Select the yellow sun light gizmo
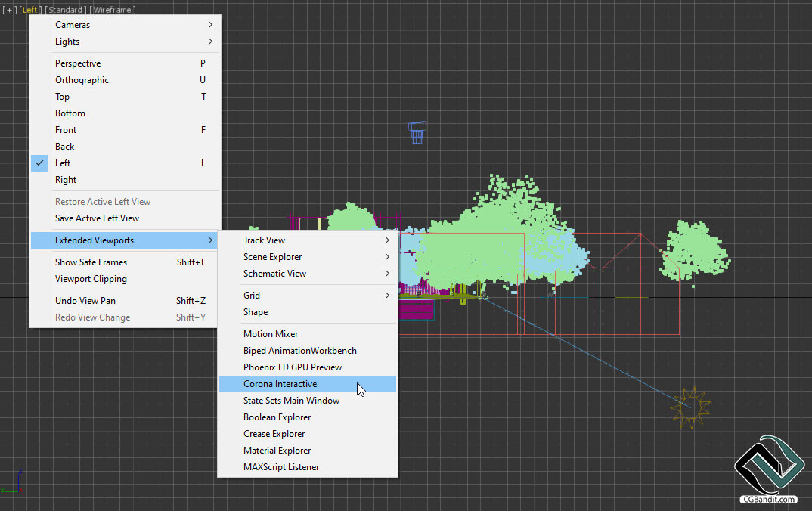Image resolution: width=812 pixels, height=511 pixels. click(690, 407)
